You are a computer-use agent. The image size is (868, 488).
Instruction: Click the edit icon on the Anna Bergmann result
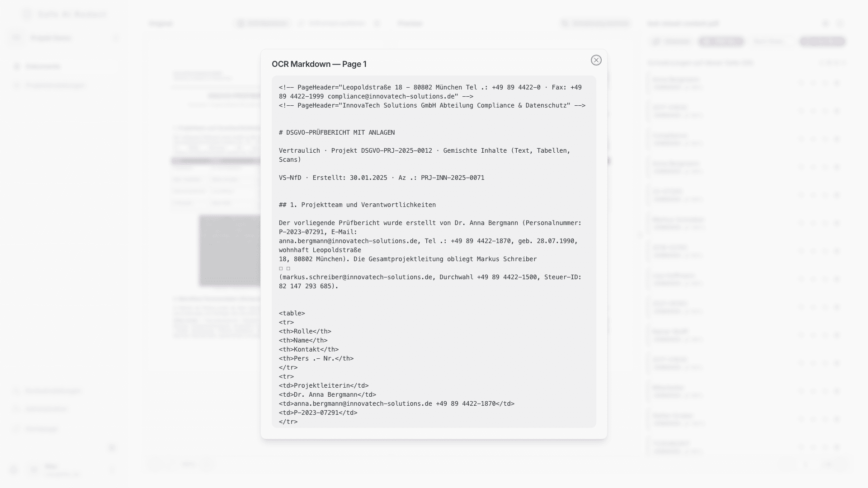(x=814, y=83)
